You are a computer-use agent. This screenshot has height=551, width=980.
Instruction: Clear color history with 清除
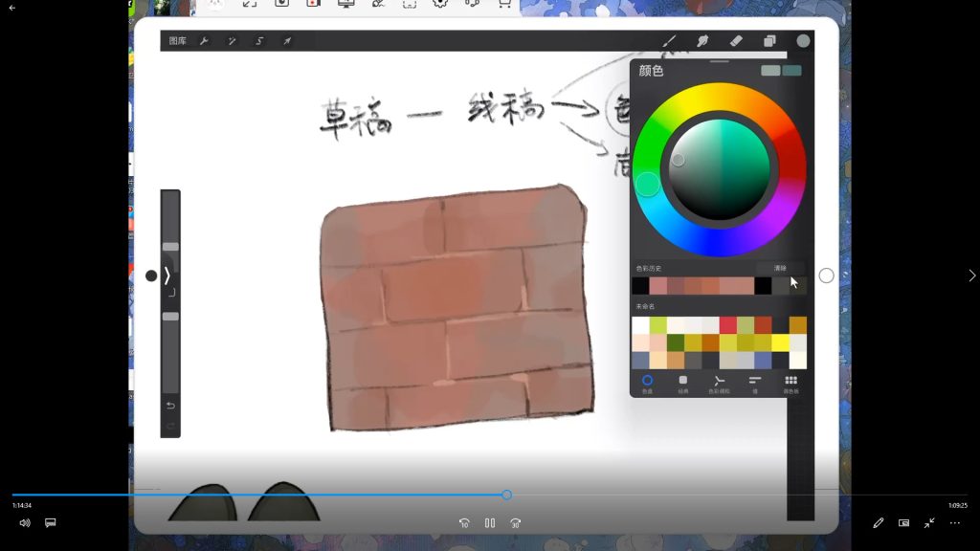(x=780, y=268)
